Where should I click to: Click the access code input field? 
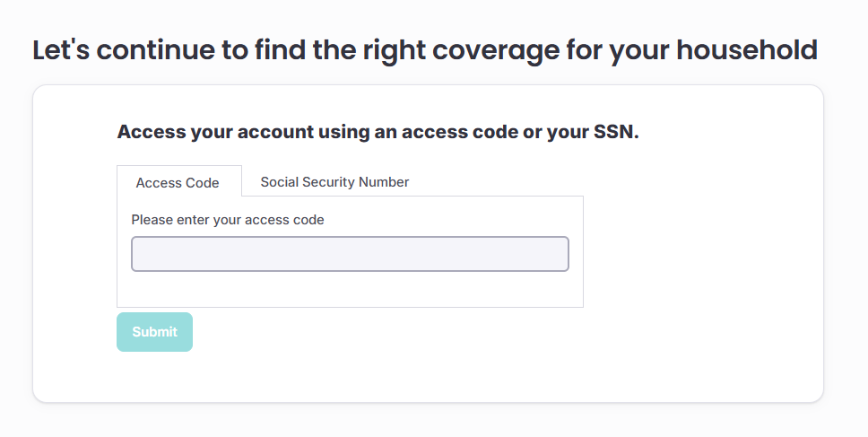(350, 254)
